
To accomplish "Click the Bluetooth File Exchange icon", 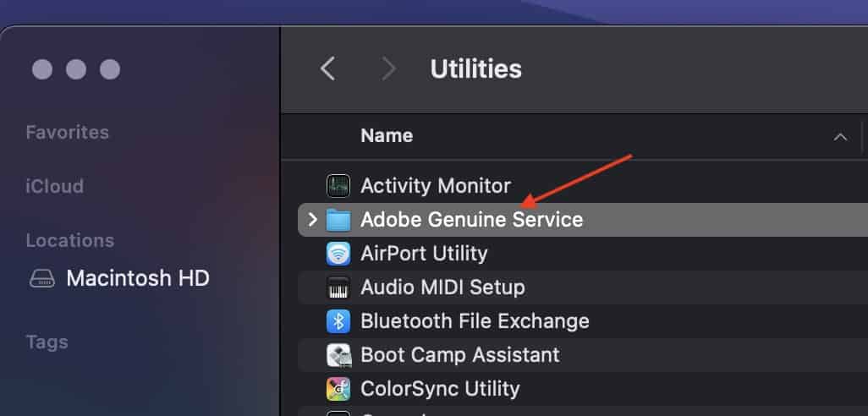I will point(338,321).
